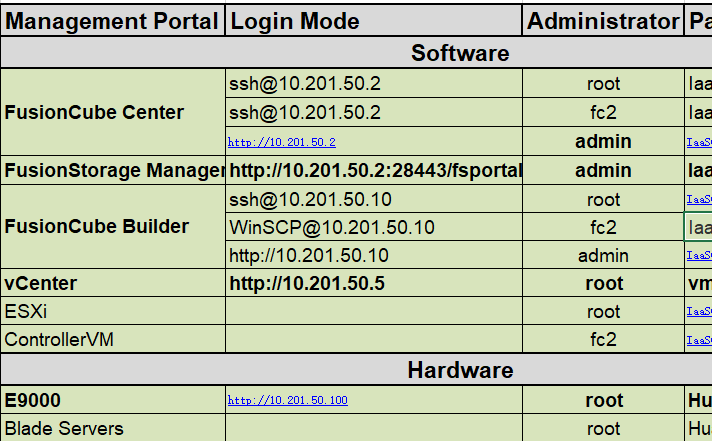
Task: Select the E9000 cell
Action: click(33, 401)
